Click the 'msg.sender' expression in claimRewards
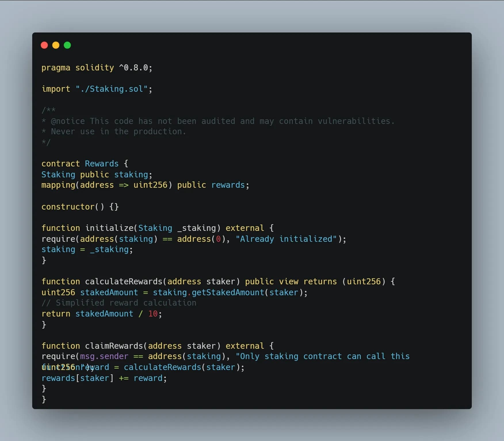The image size is (504, 441). pos(104,356)
